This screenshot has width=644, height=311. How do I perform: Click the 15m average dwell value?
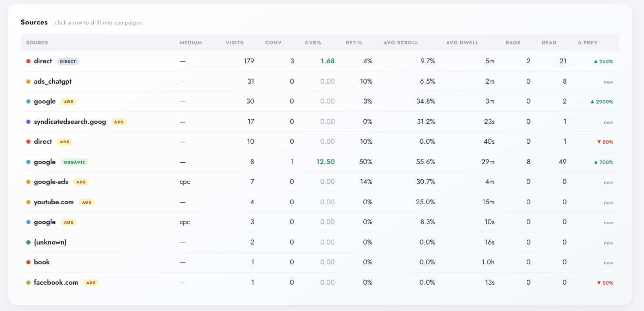click(488, 202)
